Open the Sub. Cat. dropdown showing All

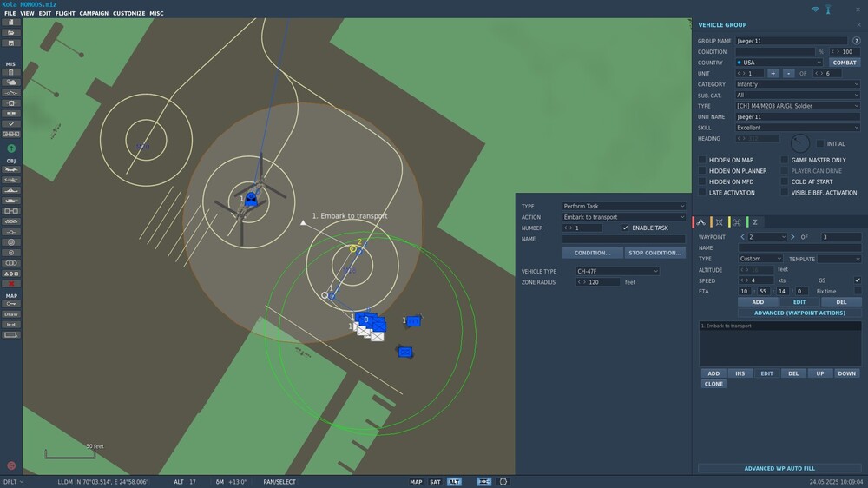coord(798,96)
